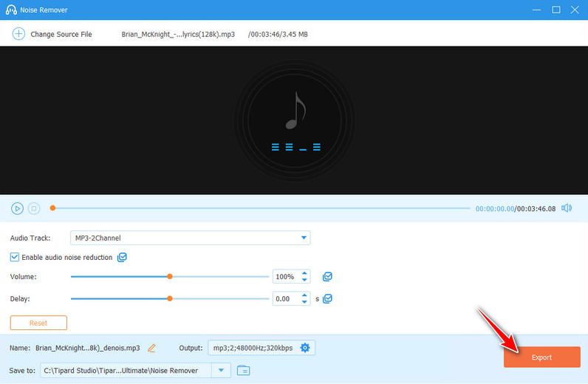The width and height of the screenshot is (588, 384).
Task: Open the output folder icon
Action: pos(243,371)
